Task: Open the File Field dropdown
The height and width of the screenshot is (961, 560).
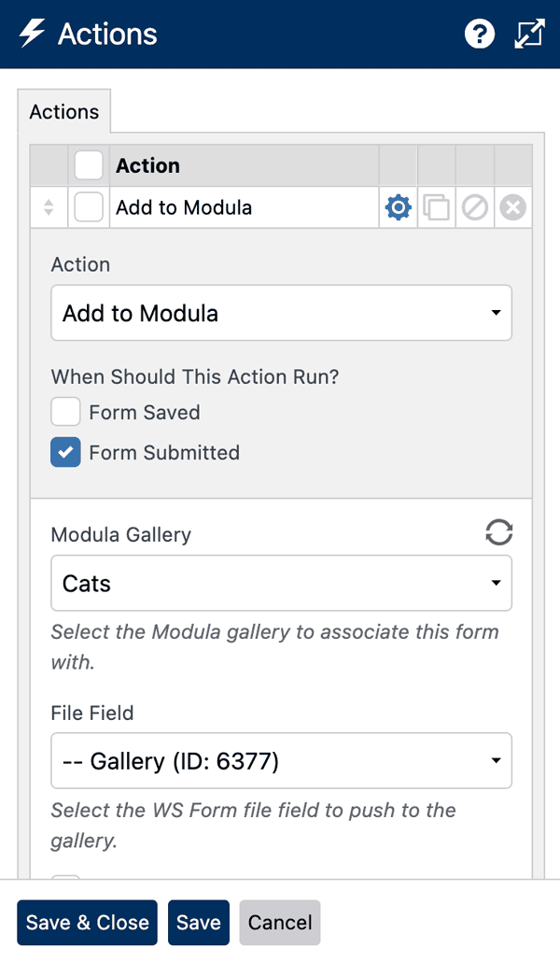Action: click(x=281, y=761)
